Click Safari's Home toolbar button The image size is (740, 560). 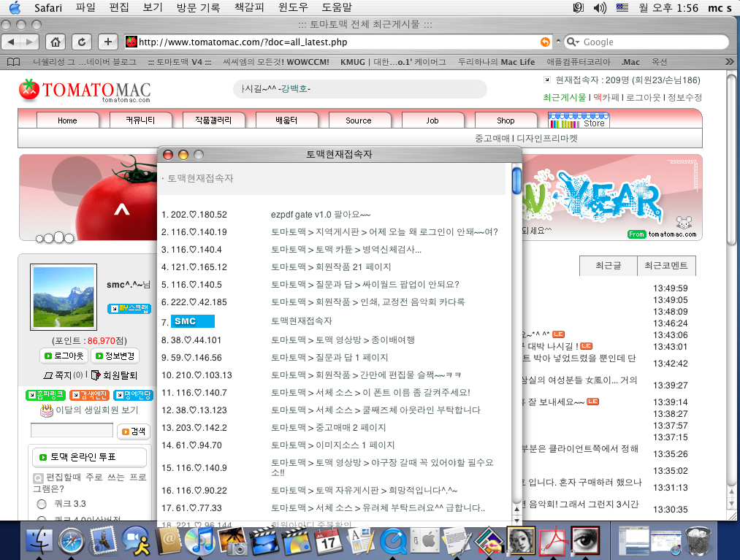click(x=56, y=42)
